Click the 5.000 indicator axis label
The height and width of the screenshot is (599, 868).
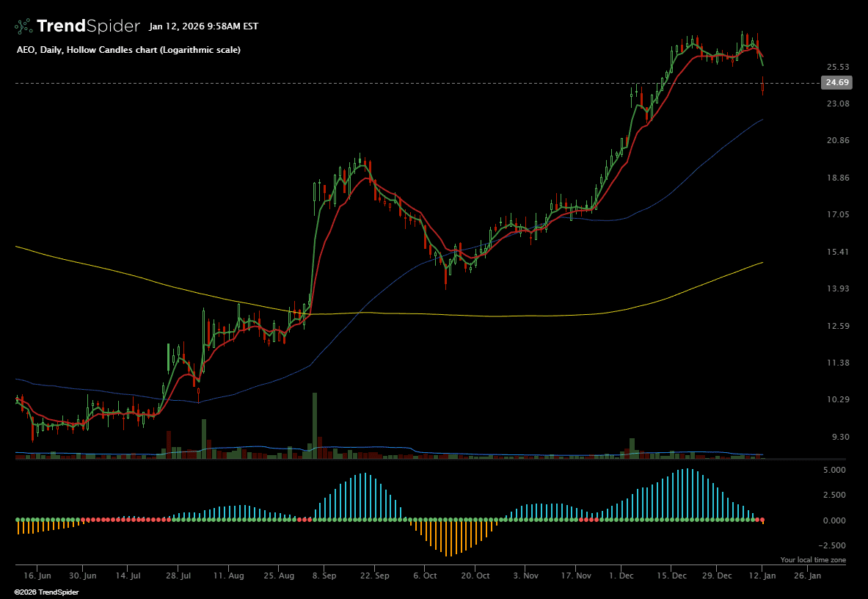pos(836,470)
